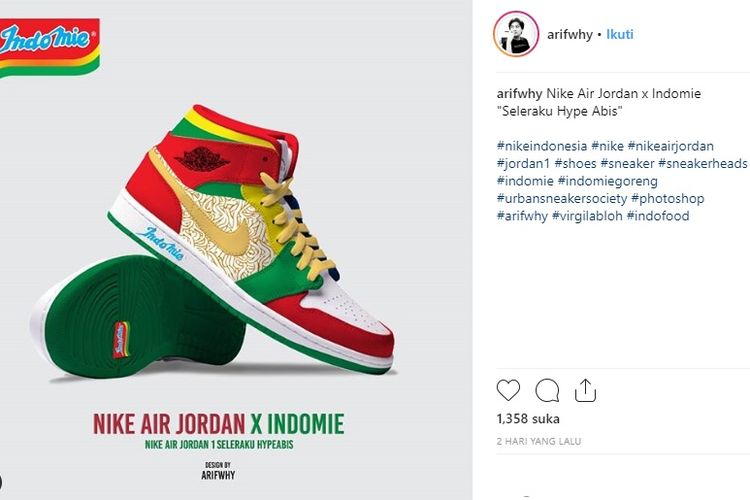Share the post using the share icon
Screen dimensions: 750x500
point(585,390)
